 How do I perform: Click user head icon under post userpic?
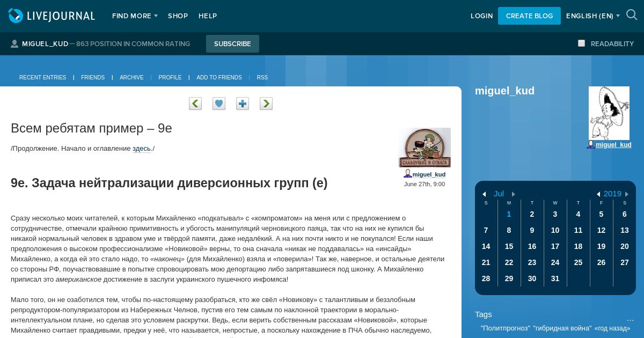coord(408,174)
